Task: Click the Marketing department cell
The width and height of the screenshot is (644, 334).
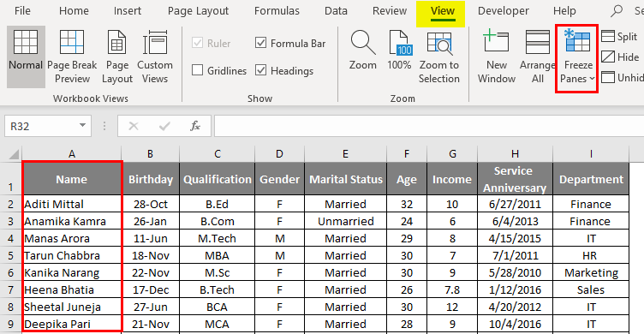Action: 591,272
